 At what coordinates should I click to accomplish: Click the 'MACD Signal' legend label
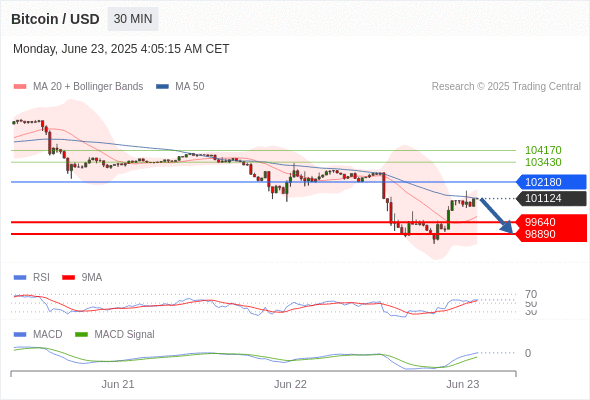click(125, 335)
